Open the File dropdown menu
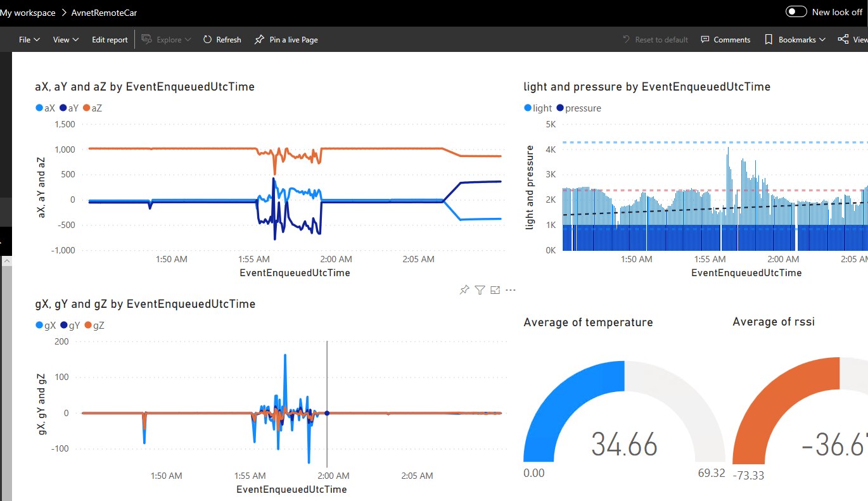The width and height of the screenshot is (868, 501). (29, 39)
